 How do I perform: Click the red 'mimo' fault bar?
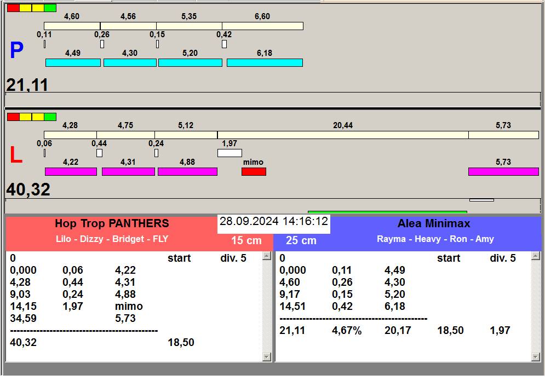254,172
